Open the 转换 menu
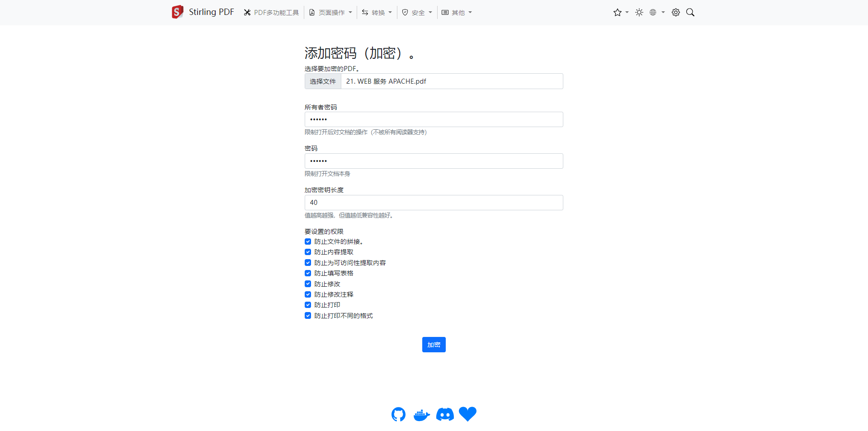Screen dimensions: 868x431 click(377, 13)
